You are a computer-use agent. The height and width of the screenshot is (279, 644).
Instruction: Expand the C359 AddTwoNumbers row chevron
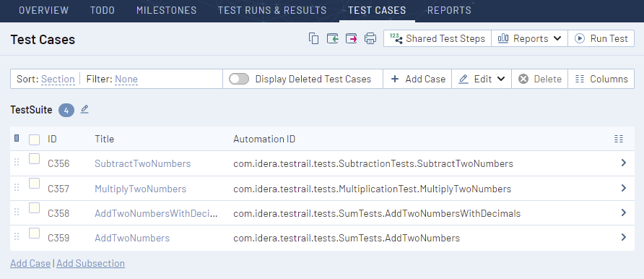624,238
